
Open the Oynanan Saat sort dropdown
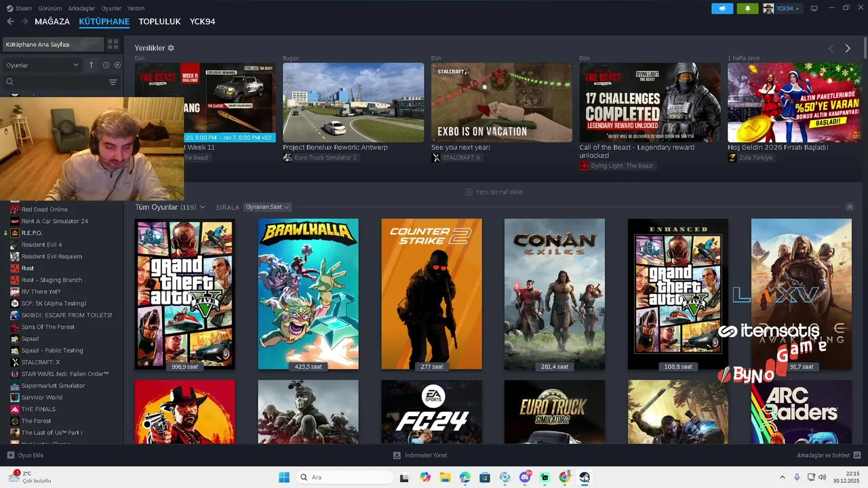pos(267,207)
